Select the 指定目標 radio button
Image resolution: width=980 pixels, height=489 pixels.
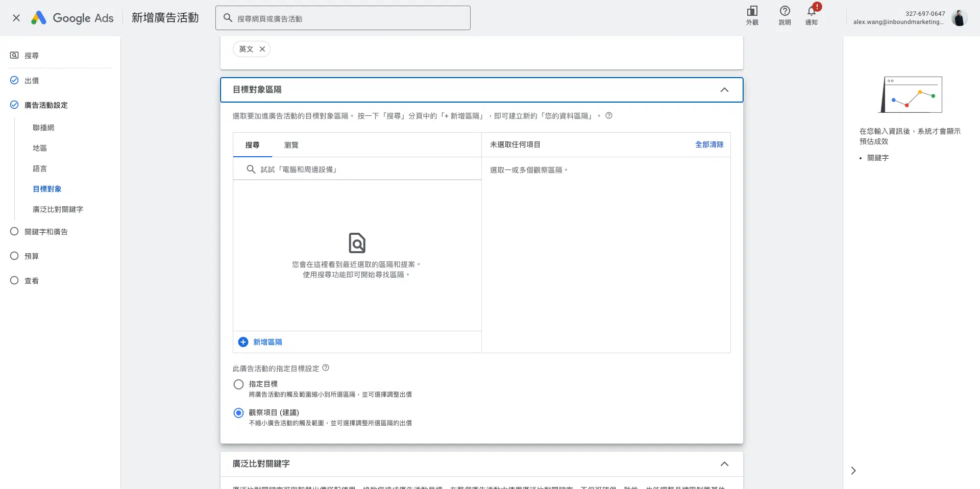[x=238, y=384]
